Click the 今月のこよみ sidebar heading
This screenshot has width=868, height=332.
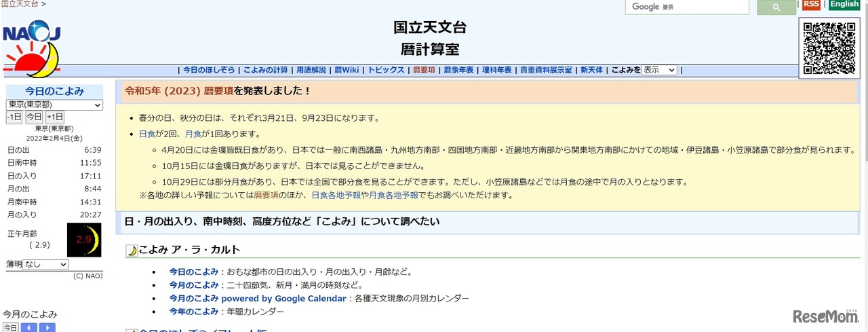pyautogui.click(x=30, y=314)
